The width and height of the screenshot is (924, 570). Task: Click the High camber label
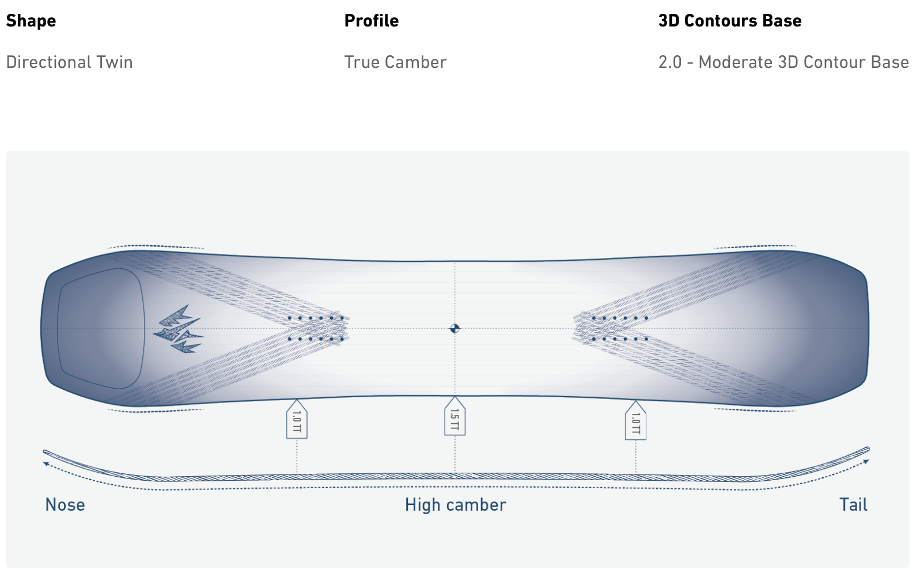coord(455,505)
